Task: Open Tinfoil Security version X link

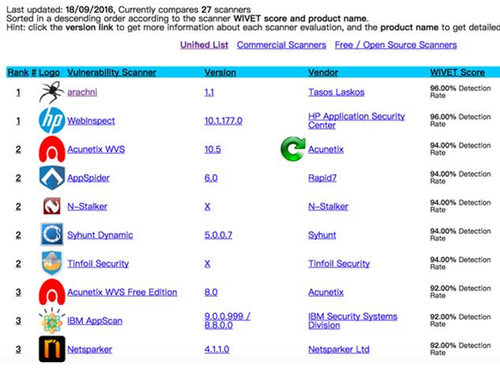Action: 207,264
